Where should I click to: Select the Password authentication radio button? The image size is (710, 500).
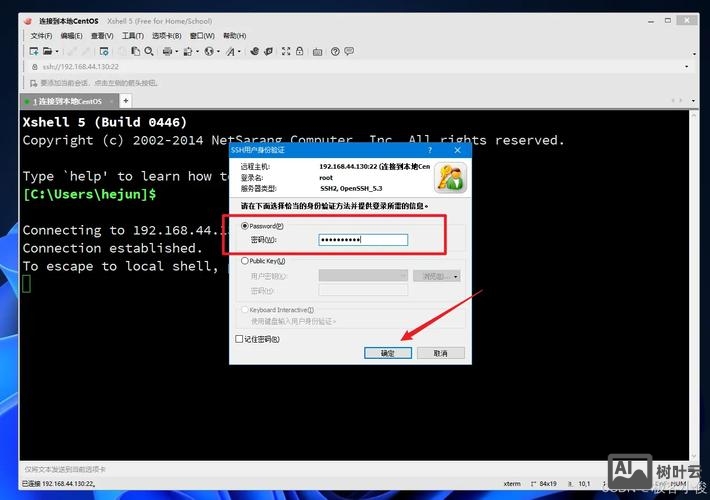pyautogui.click(x=245, y=226)
